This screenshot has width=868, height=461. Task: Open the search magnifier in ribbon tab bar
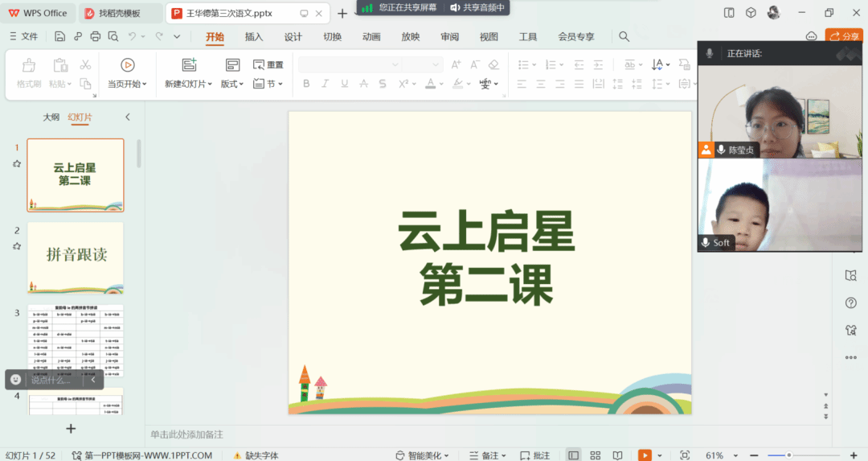tap(624, 36)
